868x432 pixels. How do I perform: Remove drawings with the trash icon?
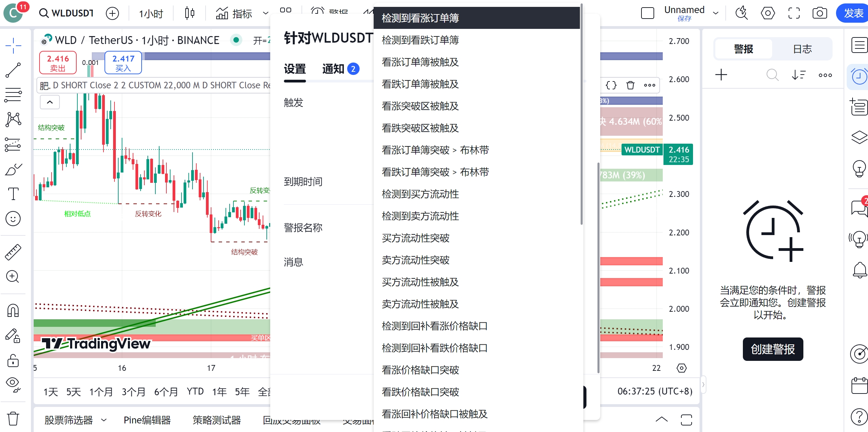tap(13, 418)
